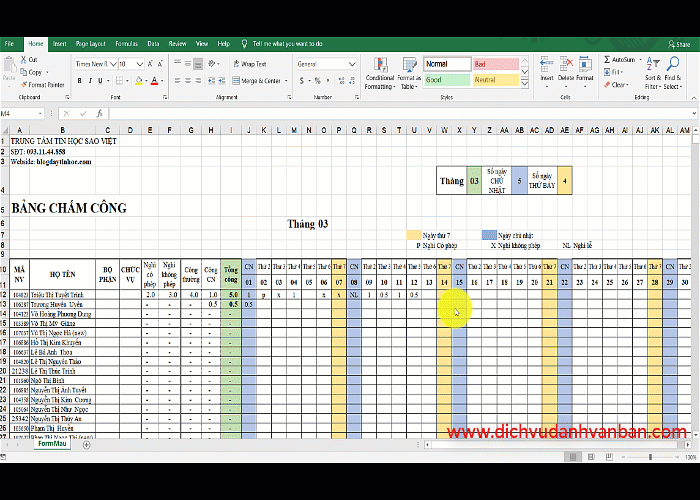Click the Fill Color paint bucket
Image resolution: width=700 pixels, height=500 pixels.
tap(138, 81)
